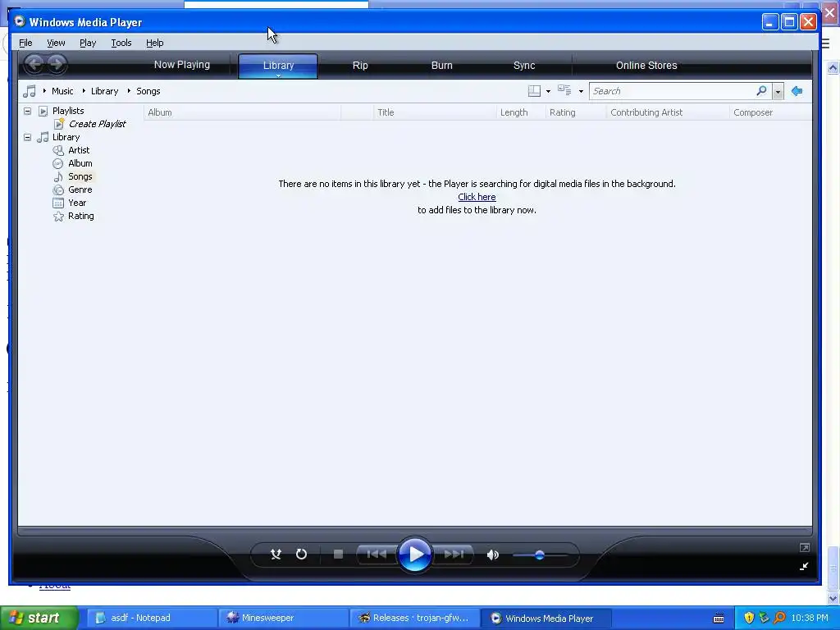Sort by Composer column header
The height and width of the screenshot is (630, 840).
coord(771,112)
